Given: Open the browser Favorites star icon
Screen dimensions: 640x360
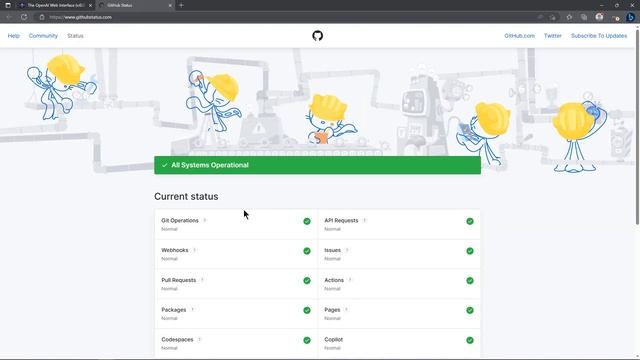Looking at the screenshot, I should click(569, 17).
